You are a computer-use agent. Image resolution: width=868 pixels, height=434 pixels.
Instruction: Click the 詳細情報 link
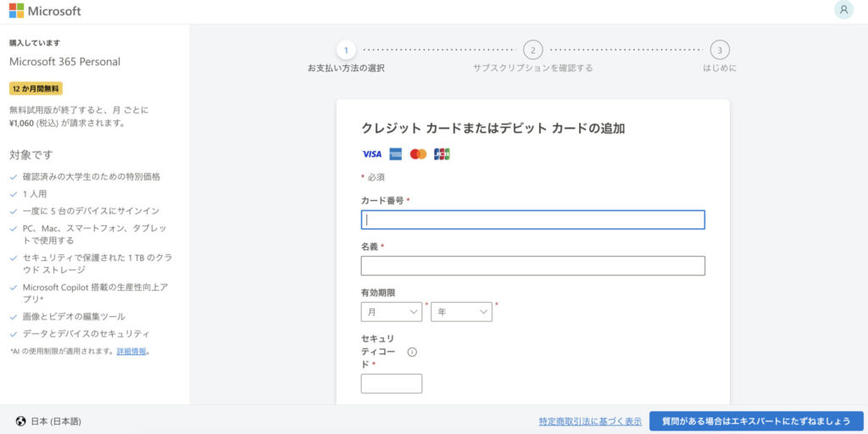(131, 351)
